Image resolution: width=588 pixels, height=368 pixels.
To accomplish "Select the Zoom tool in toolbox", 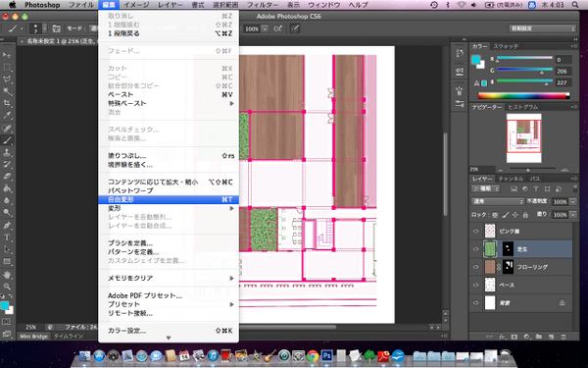I will click(7, 287).
